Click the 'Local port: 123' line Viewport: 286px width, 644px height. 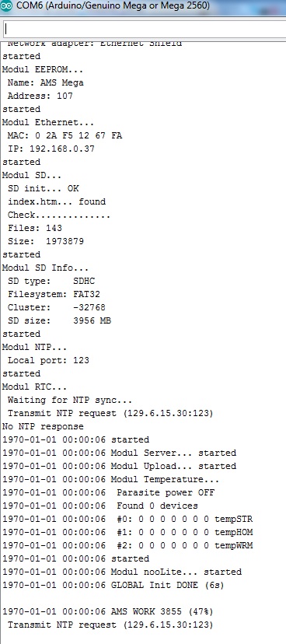click(x=48, y=360)
